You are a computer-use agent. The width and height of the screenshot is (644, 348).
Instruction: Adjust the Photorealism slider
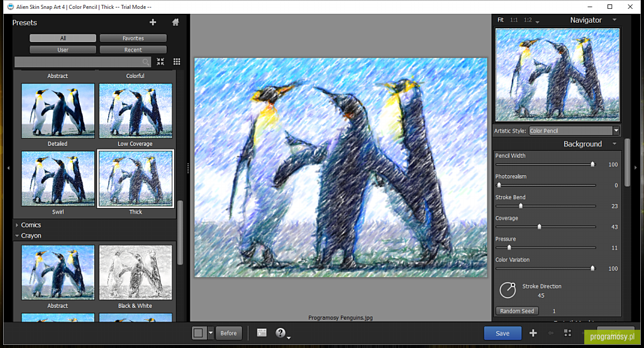546,185
